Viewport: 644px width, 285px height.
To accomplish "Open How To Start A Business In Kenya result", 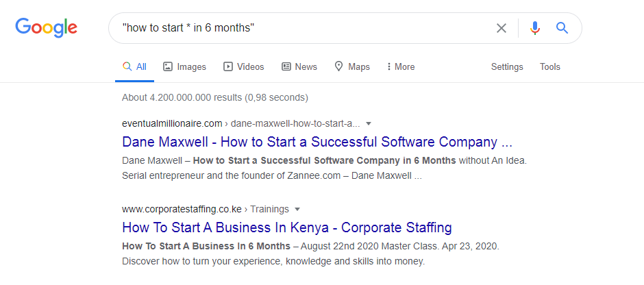I will [x=287, y=227].
